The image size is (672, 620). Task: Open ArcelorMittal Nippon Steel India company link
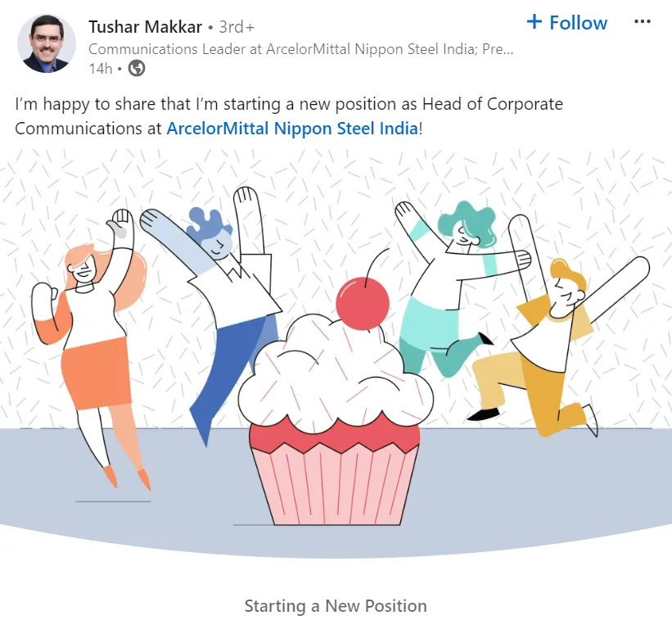tap(292, 129)
